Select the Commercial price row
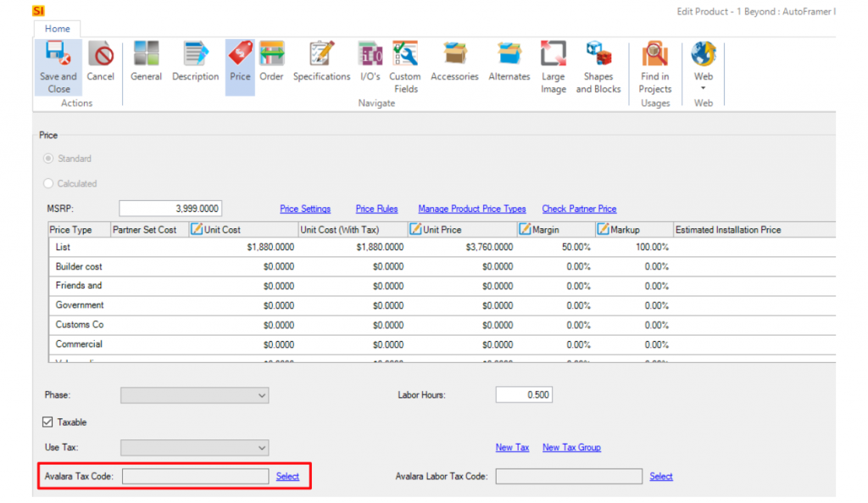The image size is (868, 503). point(442,344)
